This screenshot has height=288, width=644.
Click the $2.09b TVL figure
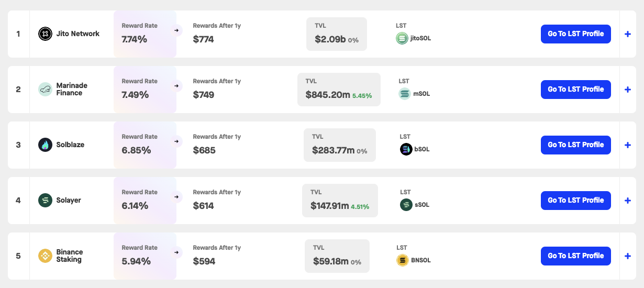pos(330,39)
